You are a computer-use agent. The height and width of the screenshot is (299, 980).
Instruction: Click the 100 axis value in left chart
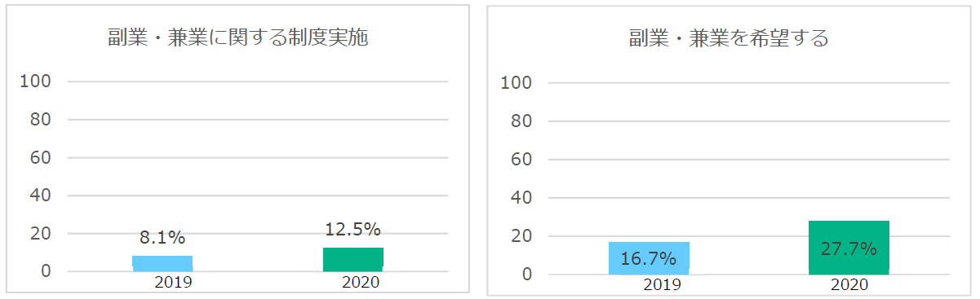pyautogui.click(x=36, y=81)
